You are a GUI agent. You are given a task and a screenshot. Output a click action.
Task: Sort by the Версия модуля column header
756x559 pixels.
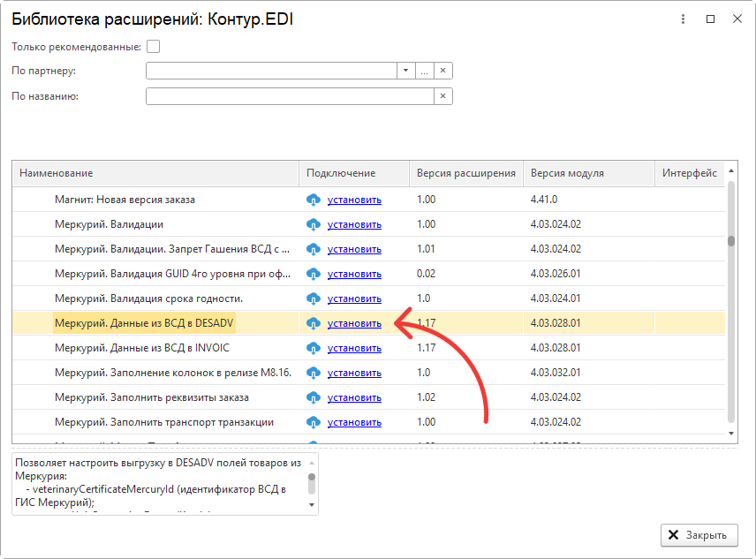pos(589,173)
